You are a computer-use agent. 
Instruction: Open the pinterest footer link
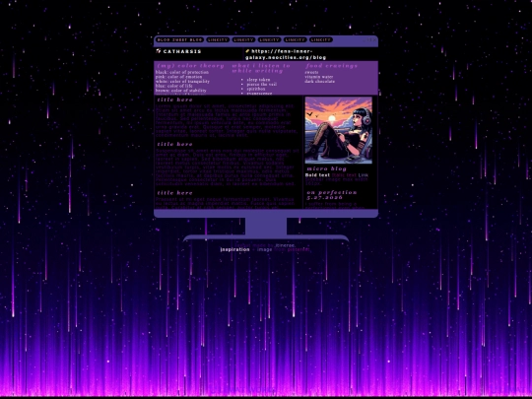tap(299, 249)
